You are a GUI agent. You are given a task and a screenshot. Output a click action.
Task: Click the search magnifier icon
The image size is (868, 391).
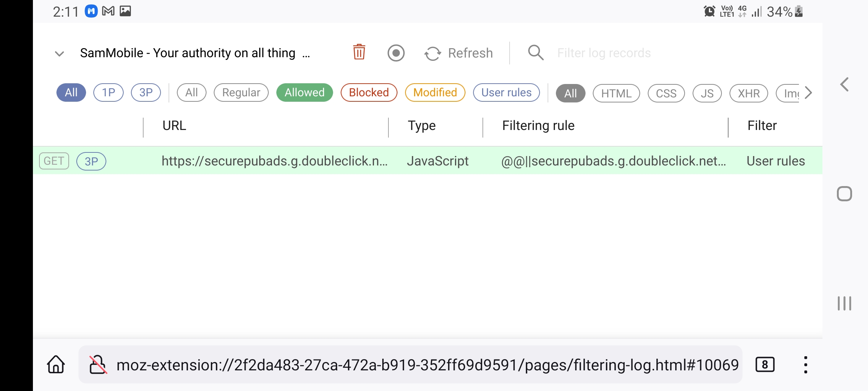click(536, 52)
